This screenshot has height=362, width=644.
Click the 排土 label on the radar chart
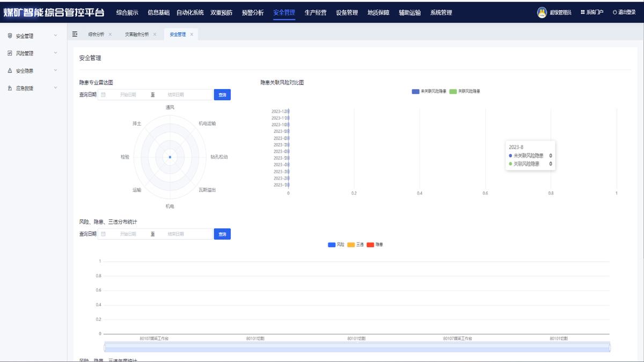point(137,123)
